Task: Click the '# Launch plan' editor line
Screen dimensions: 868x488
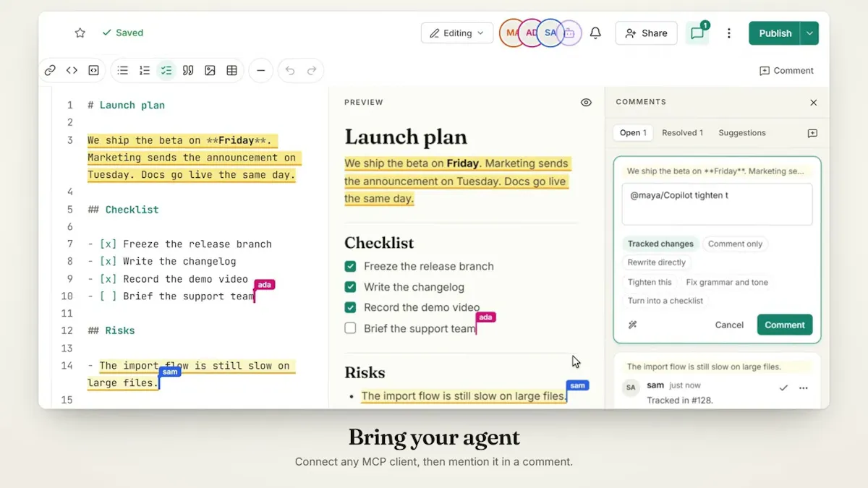Action: [x=127, y=106]
